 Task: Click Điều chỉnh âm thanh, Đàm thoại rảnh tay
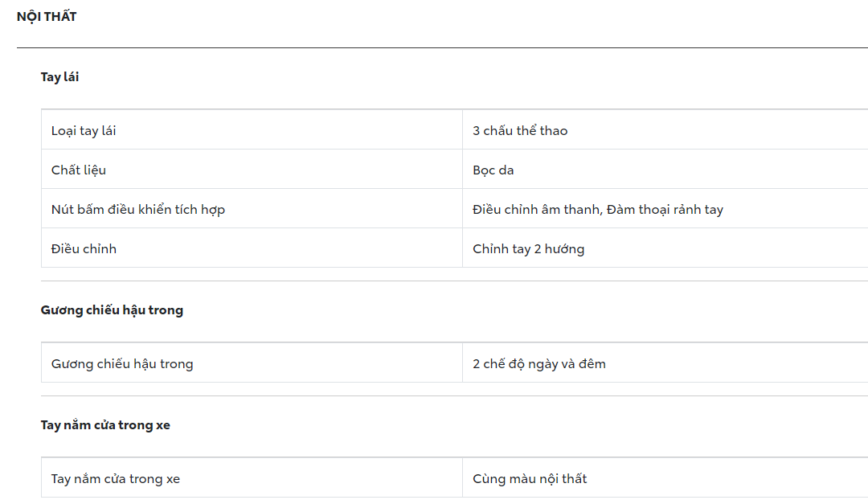[x=598, y=209]
